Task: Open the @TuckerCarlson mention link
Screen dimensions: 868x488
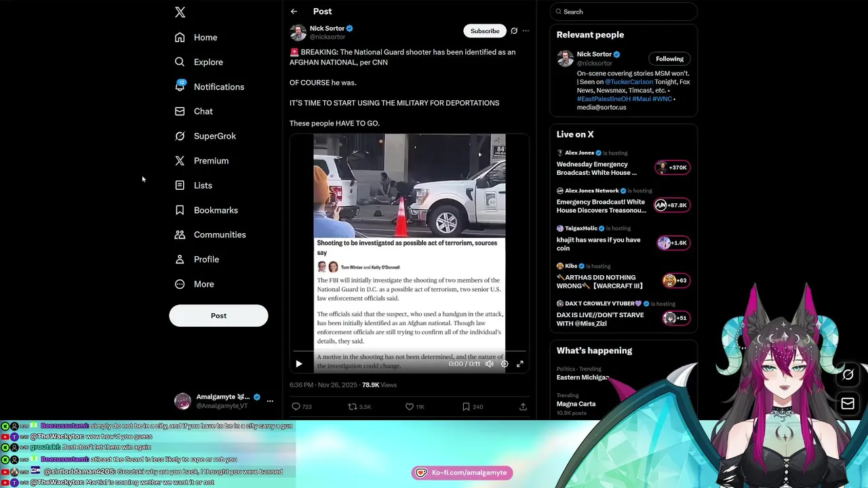Action: [629, 82]
